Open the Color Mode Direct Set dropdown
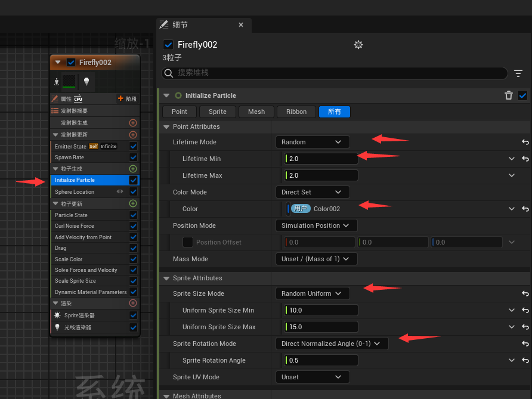This screenshot has height=399, width=532. point(313,192)
